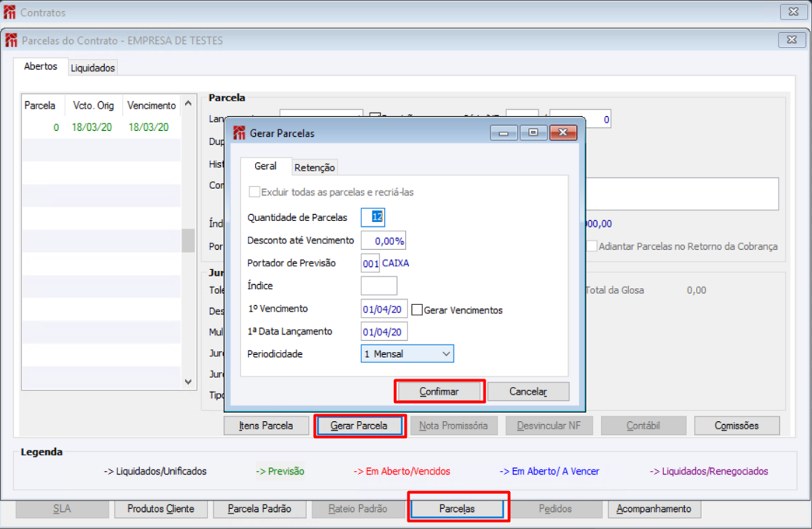Click the Contábil button
The image size is (812, 529).
(x=643, y=426)
